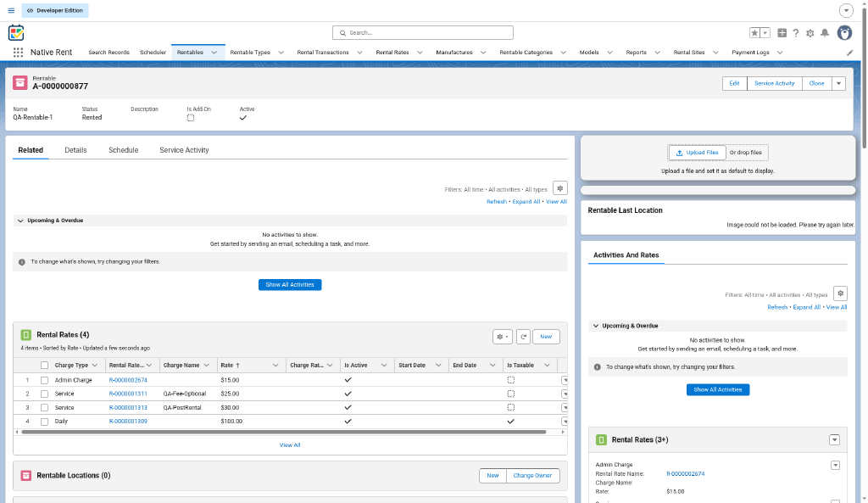Open the notifications bell
This screenshot has height=503, width=868.
pos(825,33)
